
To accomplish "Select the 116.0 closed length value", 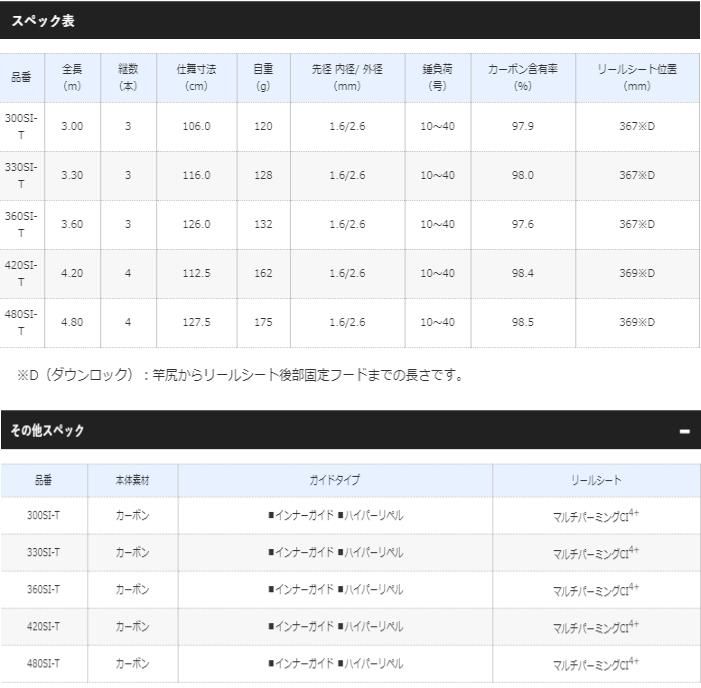I will pos(196,175).
